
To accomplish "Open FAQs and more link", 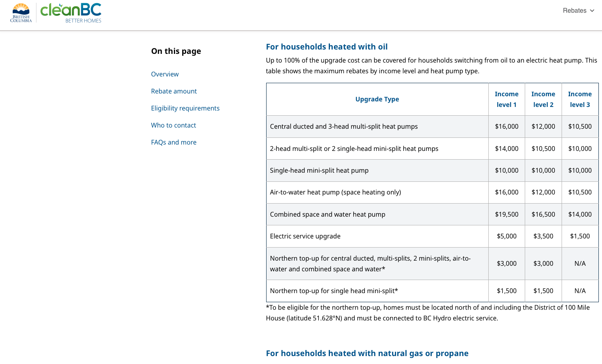I will coord(173,142).
